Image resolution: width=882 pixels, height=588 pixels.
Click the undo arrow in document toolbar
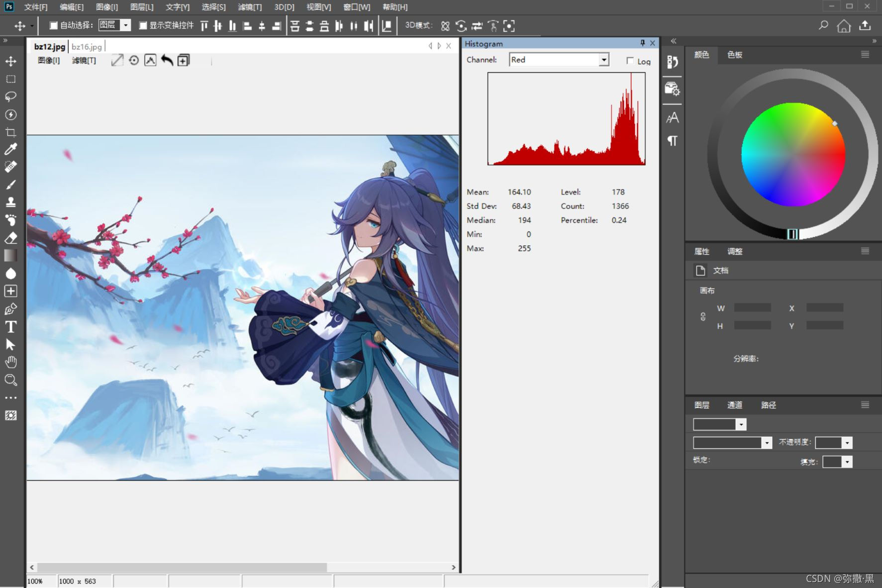(167, 60)
